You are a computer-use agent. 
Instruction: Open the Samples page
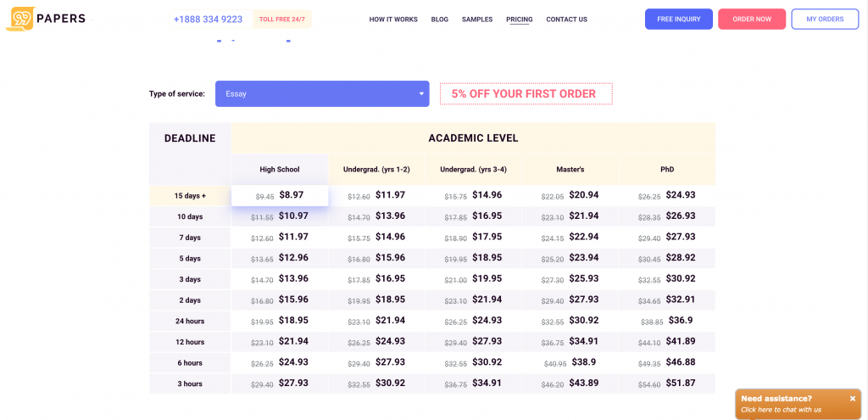click(x=477, y=20)
